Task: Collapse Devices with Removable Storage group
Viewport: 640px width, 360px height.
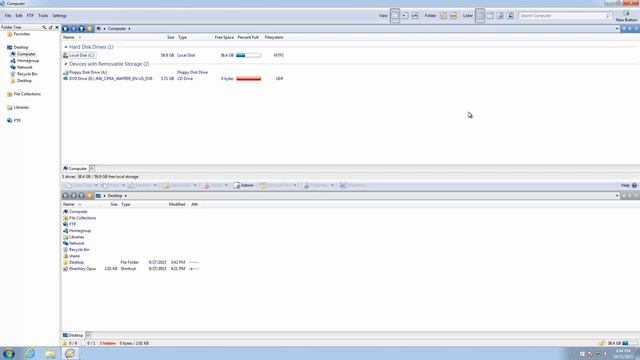Action: (x=66, y=64)
